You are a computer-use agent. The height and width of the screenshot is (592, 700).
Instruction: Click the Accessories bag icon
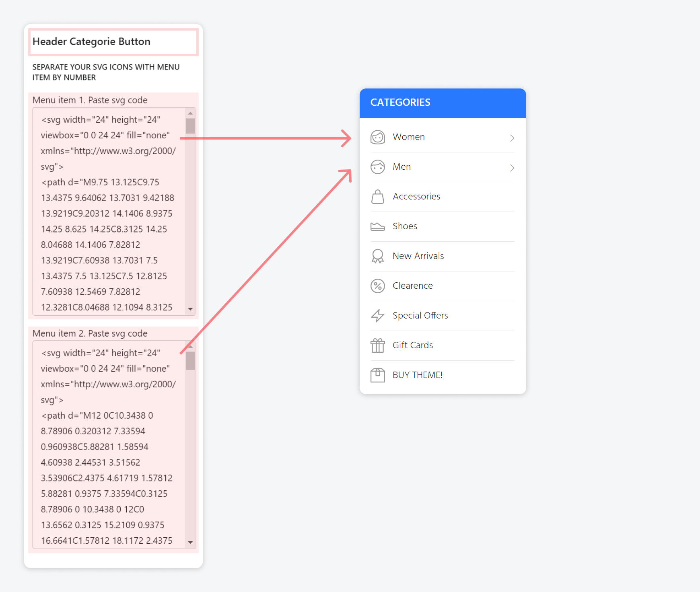click(x=377, y=197)
